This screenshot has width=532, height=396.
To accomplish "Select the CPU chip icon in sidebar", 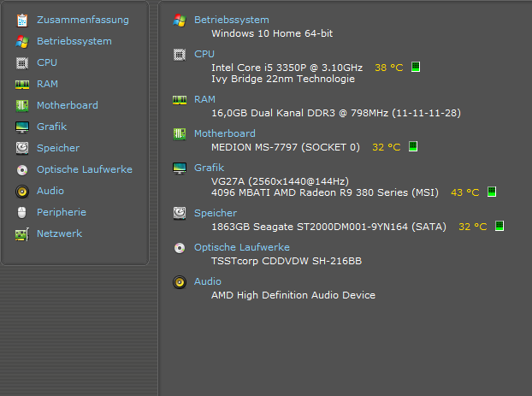I will click(x=22, y=62).
